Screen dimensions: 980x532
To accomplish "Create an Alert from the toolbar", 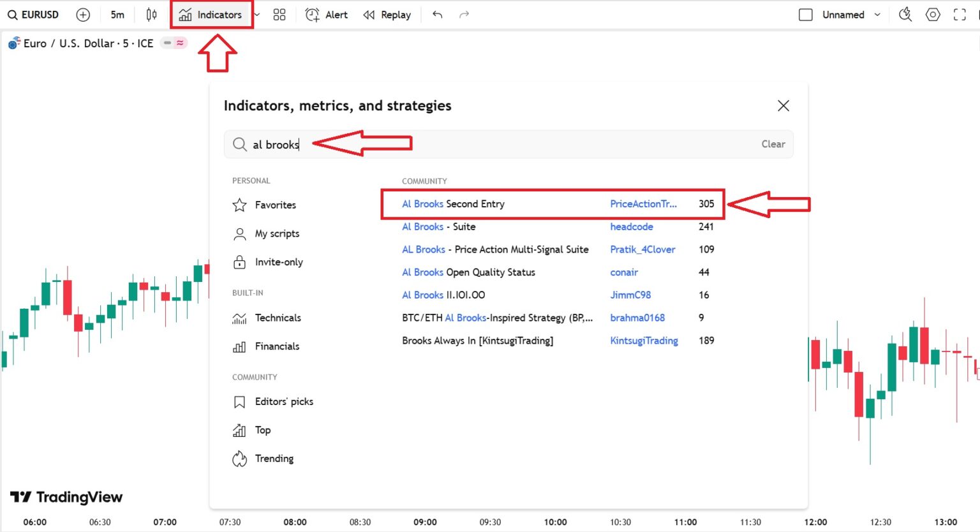I will [327, 15].
